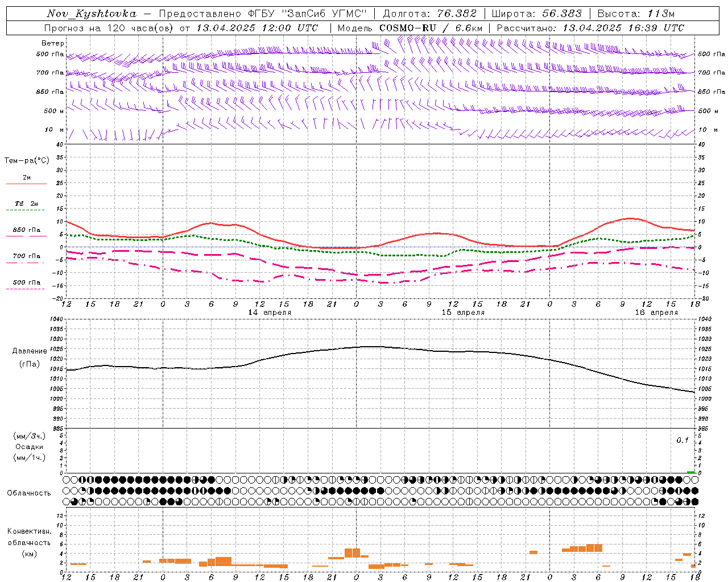Click the green precipitation bar
728x582 pixels.
click(x=691, y=472)
